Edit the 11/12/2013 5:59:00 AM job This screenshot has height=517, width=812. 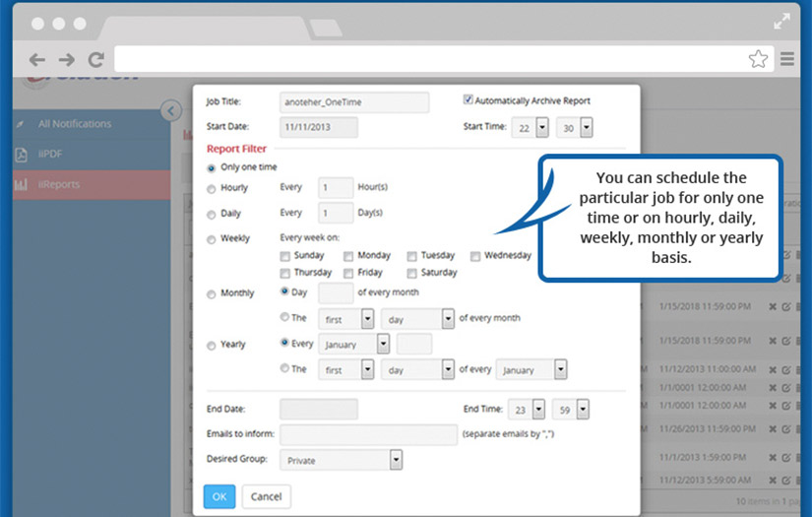pyautogui.click(x=786, y=481)
